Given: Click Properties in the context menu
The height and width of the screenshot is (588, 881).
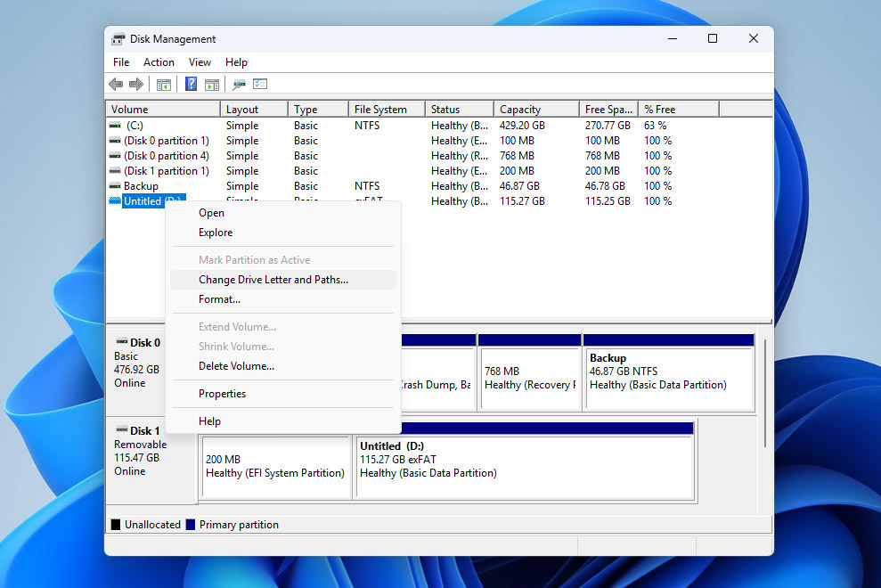Looking at the screenshot, I should tap(222, 394).
